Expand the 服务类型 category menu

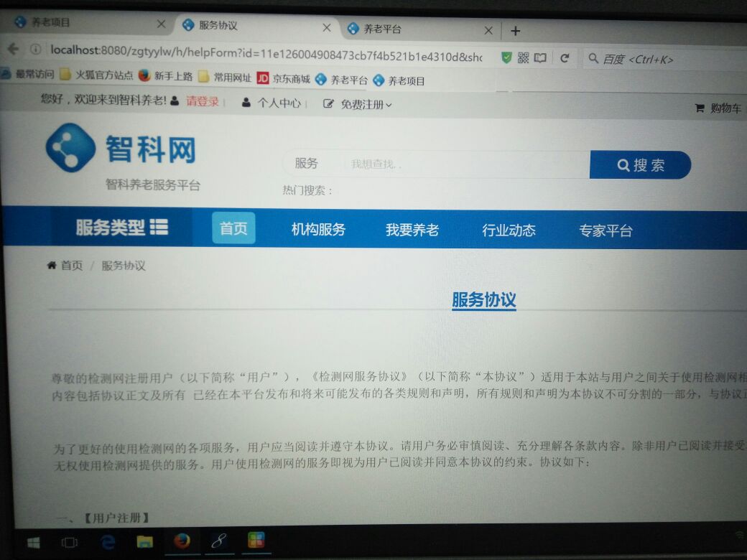pyautogui.click(x=121, y=228)
